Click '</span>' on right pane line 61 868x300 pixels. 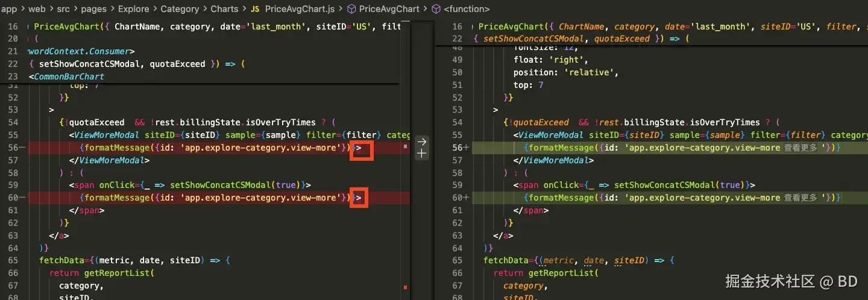(x=531, y=210)
